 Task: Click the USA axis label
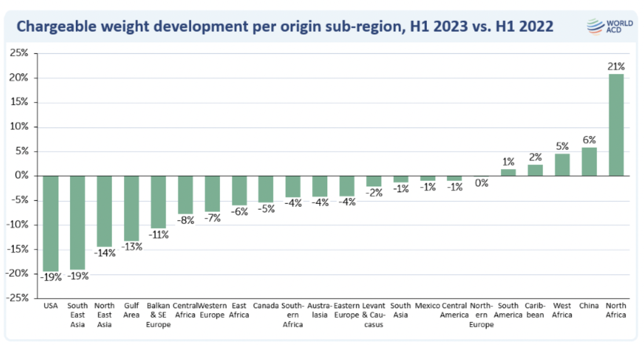[x=50, y=306]
